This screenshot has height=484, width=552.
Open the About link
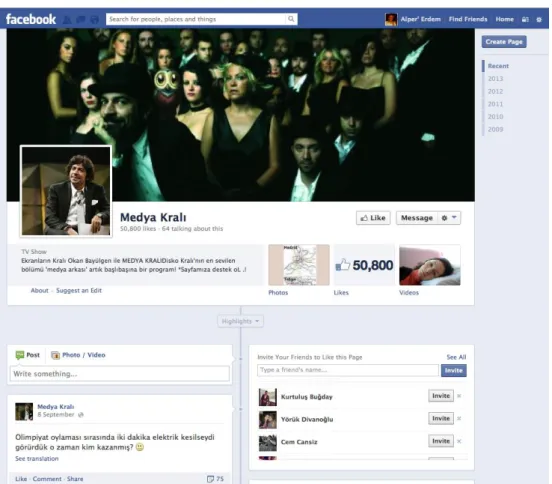click(x=39, y=290)
